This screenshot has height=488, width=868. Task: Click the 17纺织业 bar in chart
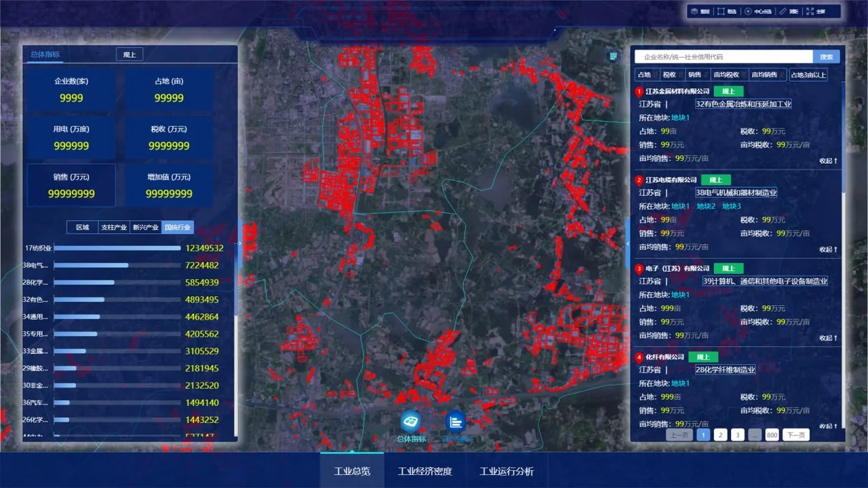pos(117,248)
